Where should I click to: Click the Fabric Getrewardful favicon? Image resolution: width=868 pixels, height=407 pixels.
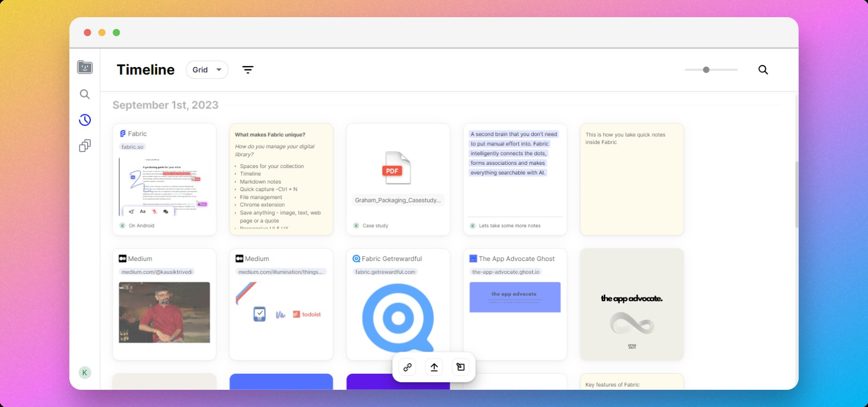(x=356, y=259)
